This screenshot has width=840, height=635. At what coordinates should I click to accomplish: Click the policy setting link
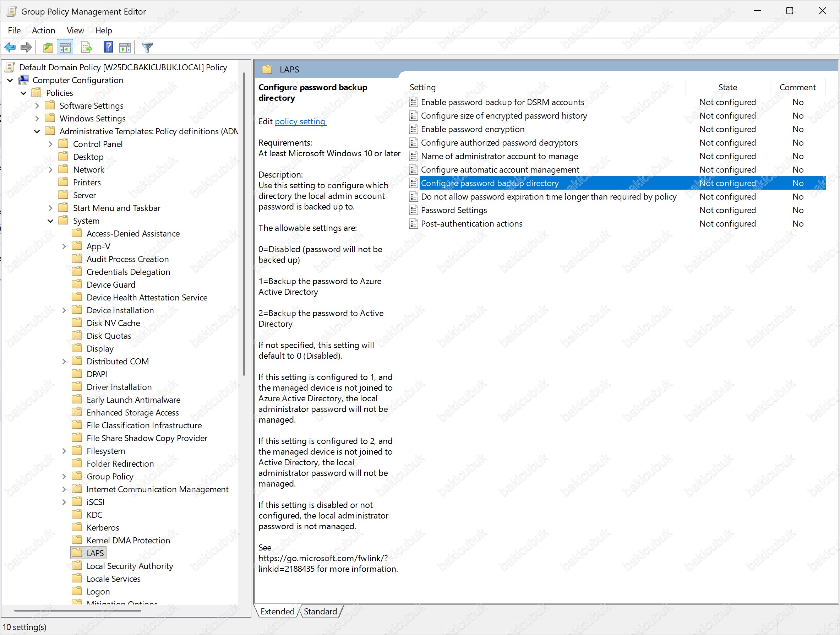[x=300, y=121]
